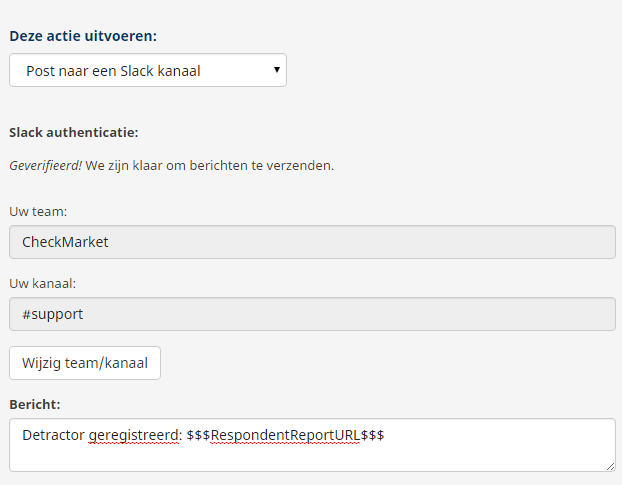Image resolution: width=622 pixels, height=485 pixels.
Task: Click the 'Slack authenticatie:' heading
Action: [74, 132]
